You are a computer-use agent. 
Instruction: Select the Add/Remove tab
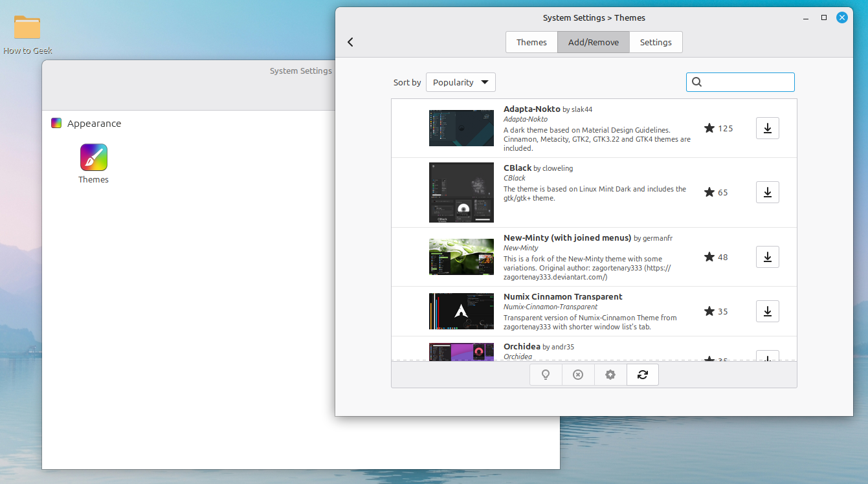click(x=594, y=42)
